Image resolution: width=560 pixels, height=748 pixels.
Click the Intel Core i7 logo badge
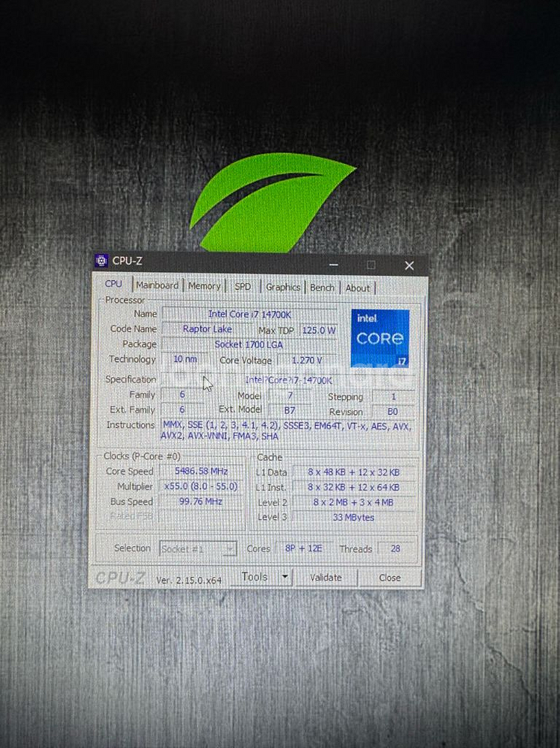(x=380, y=338)
